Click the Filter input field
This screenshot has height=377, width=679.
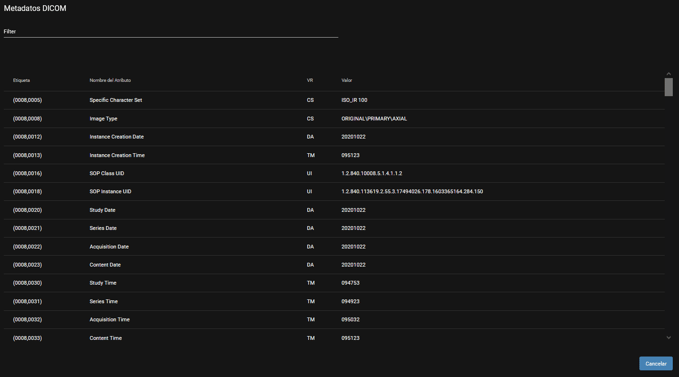pos(171,32)
